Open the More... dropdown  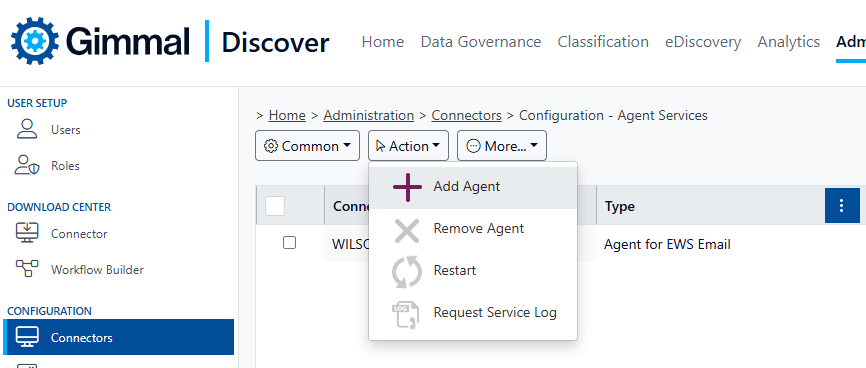point(501,146)
